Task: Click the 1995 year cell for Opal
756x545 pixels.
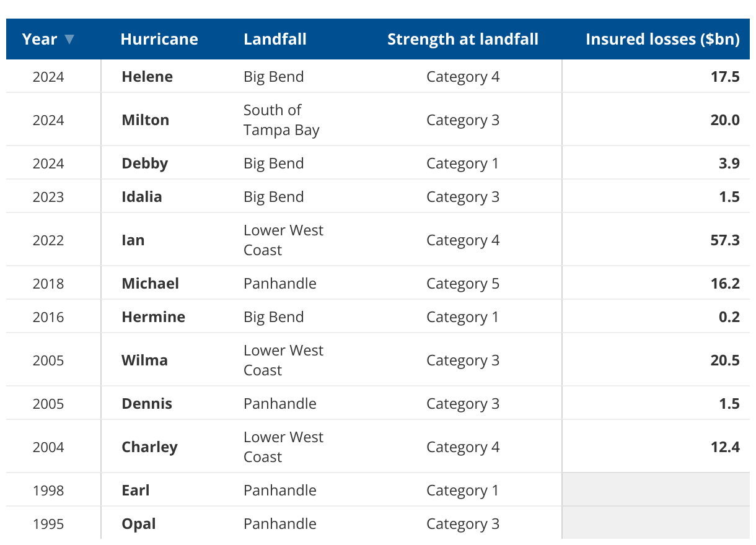Action: (x=48, y=524)
